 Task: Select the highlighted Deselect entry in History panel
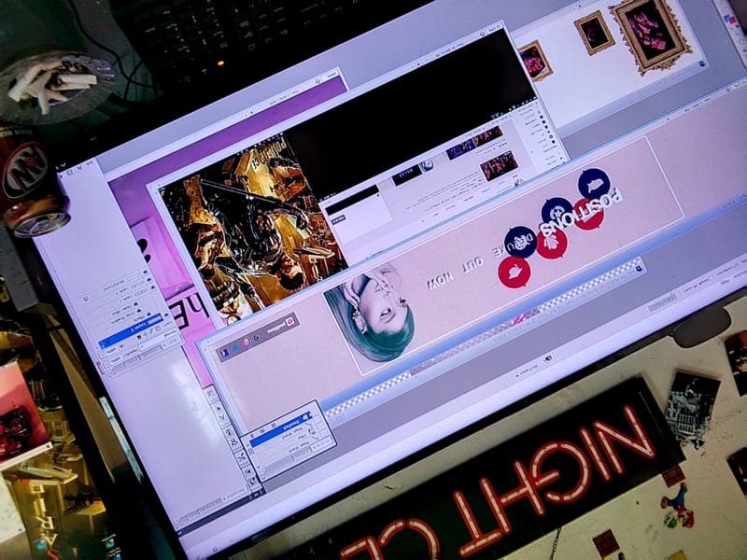tap(281, 428)
